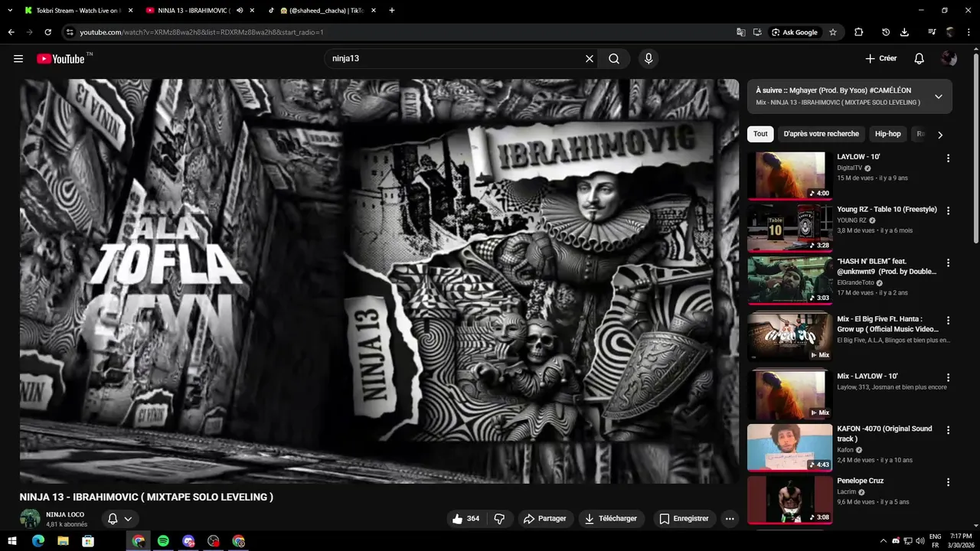Toggle NINJA LOCO subscription bell dropdown
This screenshot has height=551, width=980.
click(120, 519)
